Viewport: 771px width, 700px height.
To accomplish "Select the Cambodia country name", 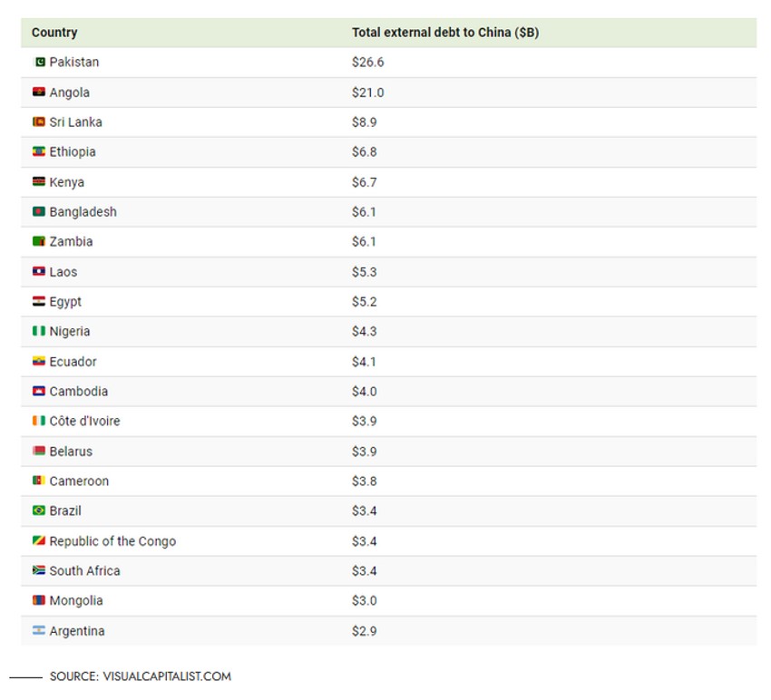I will [78, 391].
